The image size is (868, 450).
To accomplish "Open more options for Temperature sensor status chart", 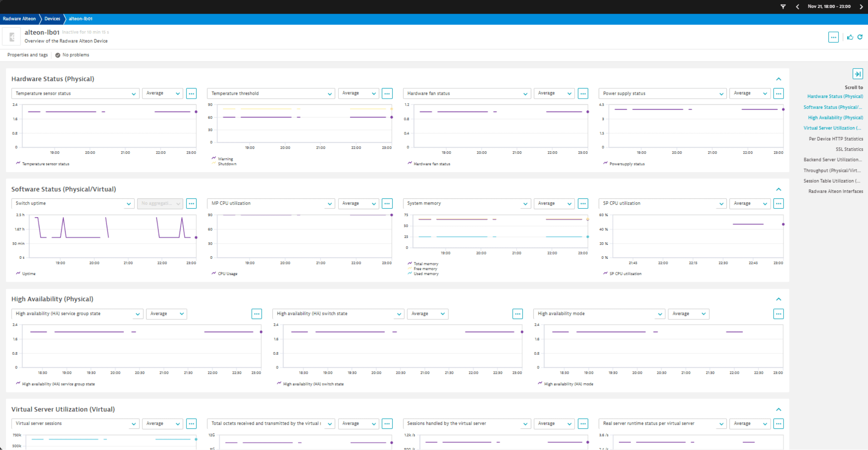I will [191, 94].
